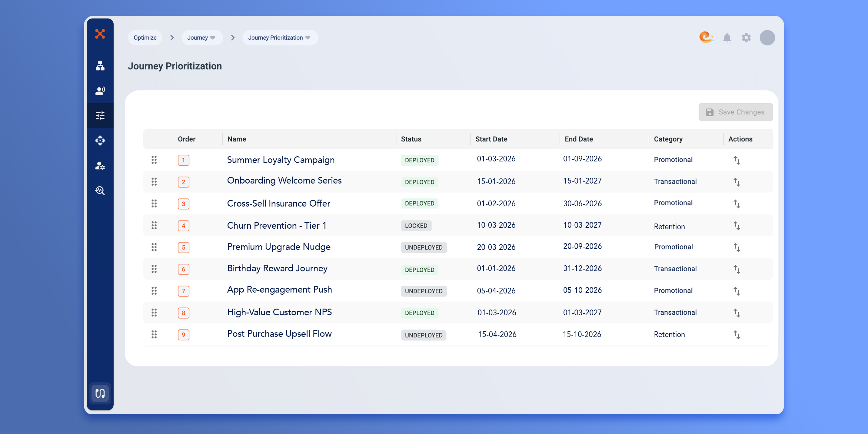
Task: Open the orange assistant icon in header
Action: pyautogui.click(x=706, y=37)
